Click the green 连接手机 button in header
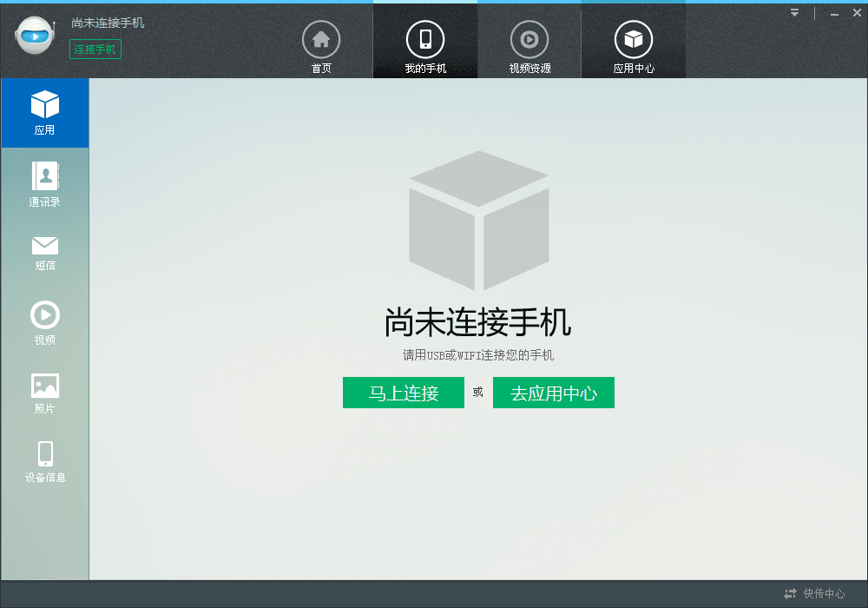The width and height of the screenshot is (868, 608). tap(95, 50)
